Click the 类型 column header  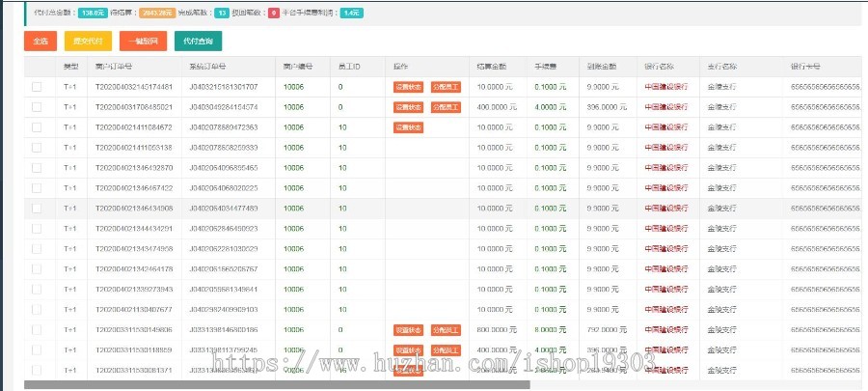coord(70,67)
